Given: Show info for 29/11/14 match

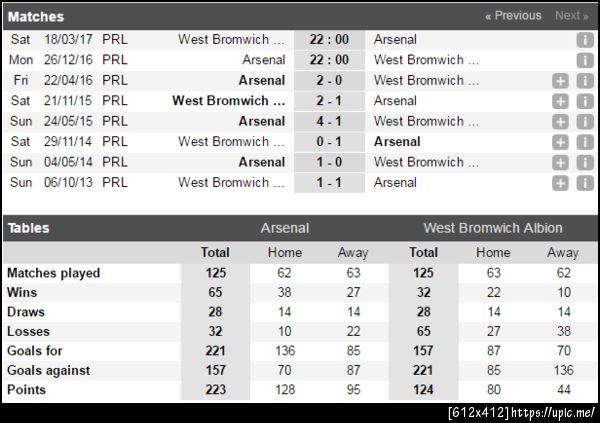Looking at the screenshot, I should (585, 142).
